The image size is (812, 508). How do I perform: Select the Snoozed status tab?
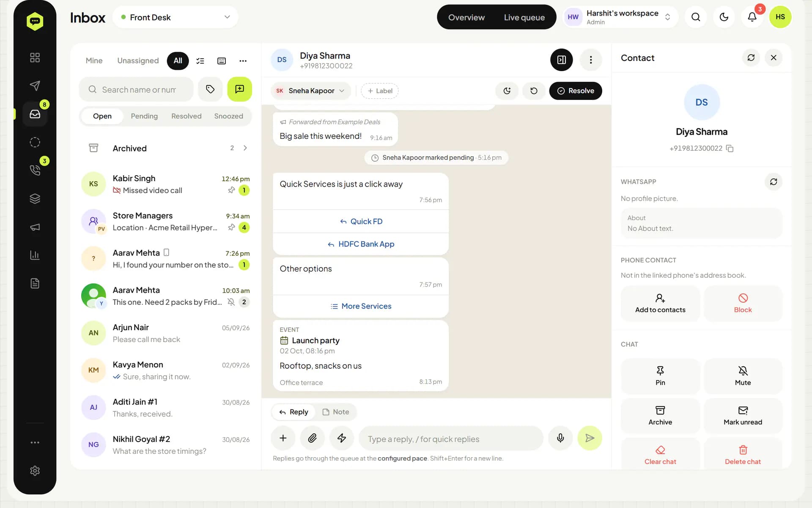pyautogui.click(x=228, y=116)
